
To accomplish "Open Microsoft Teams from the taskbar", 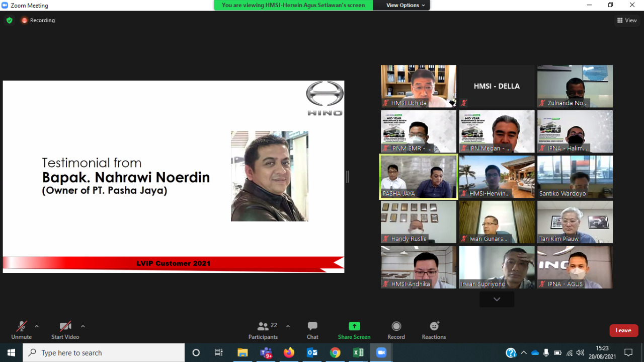I will pos(266,352).
